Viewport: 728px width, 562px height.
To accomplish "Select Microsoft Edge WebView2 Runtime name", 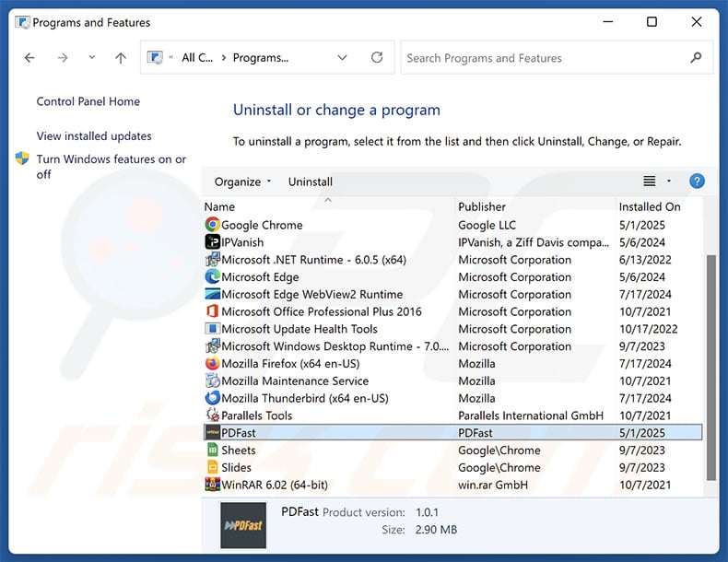I will click(312, 294).
